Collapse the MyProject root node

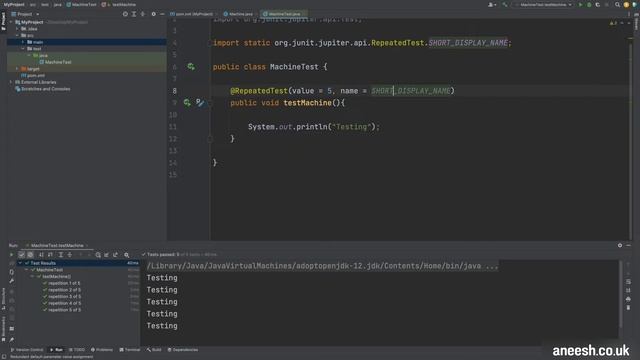coord(11,22)
